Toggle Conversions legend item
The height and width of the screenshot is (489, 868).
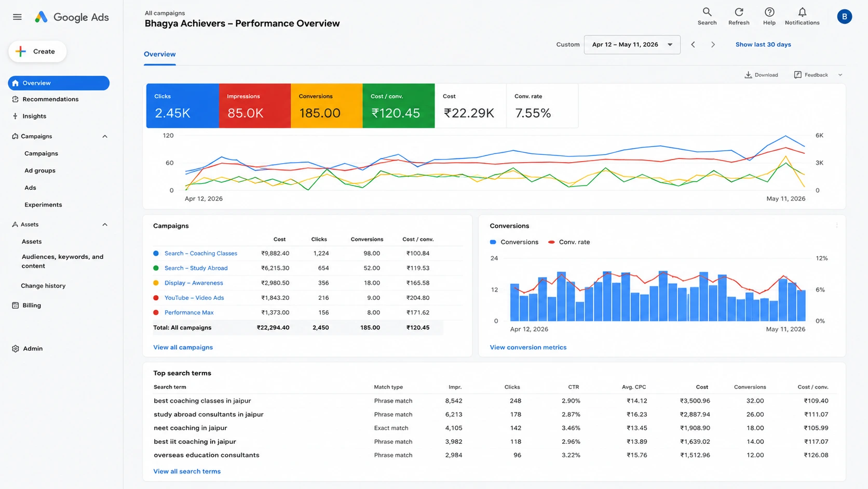(514, 242)
